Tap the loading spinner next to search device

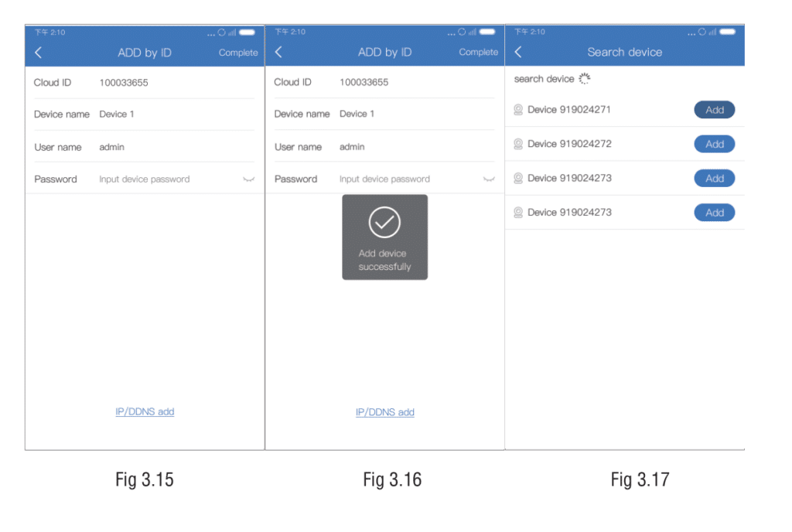click(585, 78)
